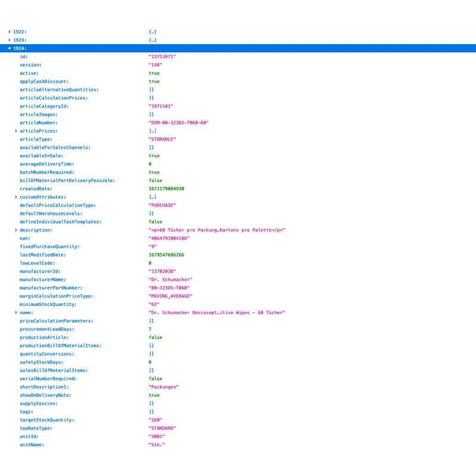
Task: Expand the articlePrices array arrow
Action: 16,131
